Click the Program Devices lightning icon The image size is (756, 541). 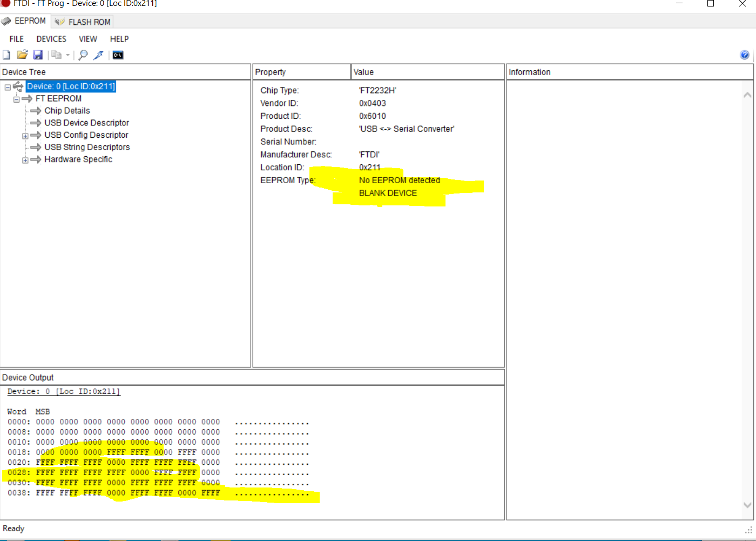[98, 55]
